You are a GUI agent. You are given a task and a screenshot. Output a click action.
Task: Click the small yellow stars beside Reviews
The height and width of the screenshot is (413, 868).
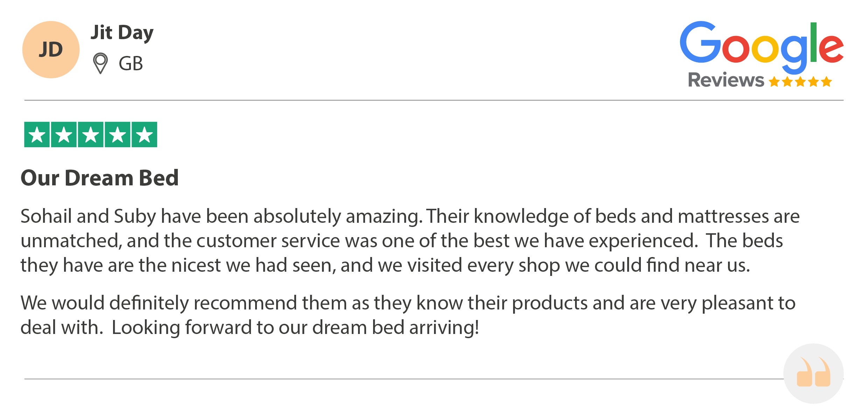point(800,82)
